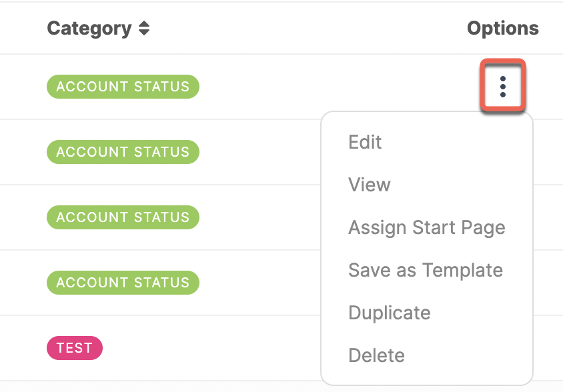Click Save as Template
The height and width of the screenshot is (392, 563).
click(426, 270)
